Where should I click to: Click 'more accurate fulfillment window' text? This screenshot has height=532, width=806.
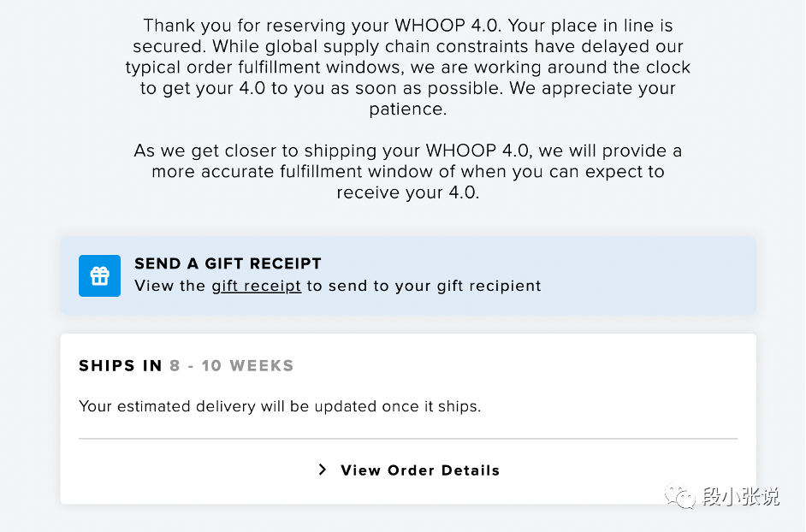[x=304, y=172]
